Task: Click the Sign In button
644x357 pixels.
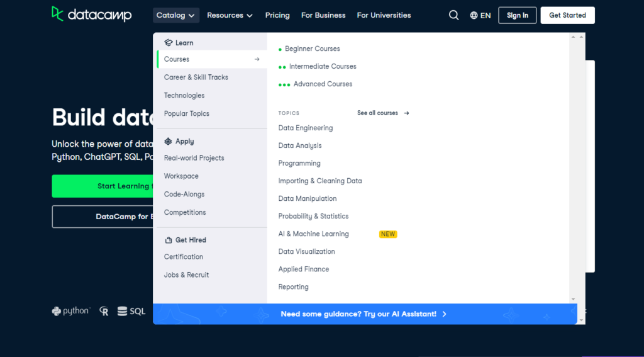Action: point(517,15)
